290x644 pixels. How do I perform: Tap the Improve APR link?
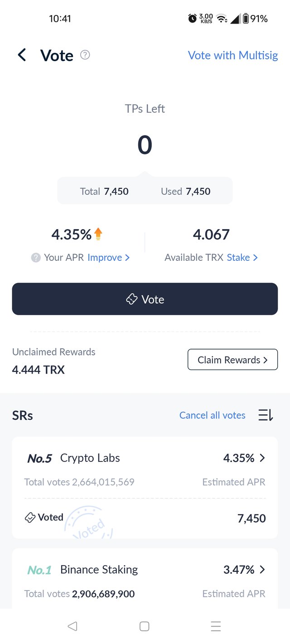[x=109, y=258]
